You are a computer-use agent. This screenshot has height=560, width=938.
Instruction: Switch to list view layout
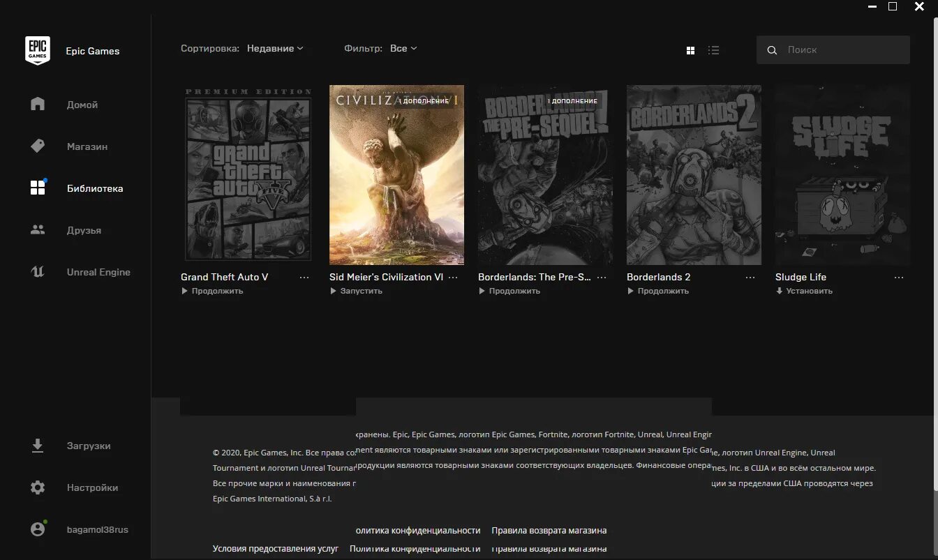click(x=713, y=50)
